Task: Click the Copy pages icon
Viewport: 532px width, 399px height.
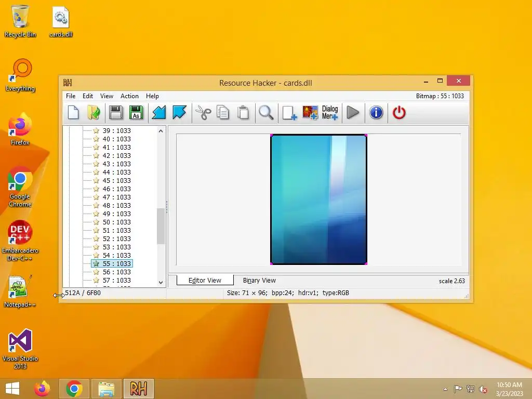Action: 223,113
